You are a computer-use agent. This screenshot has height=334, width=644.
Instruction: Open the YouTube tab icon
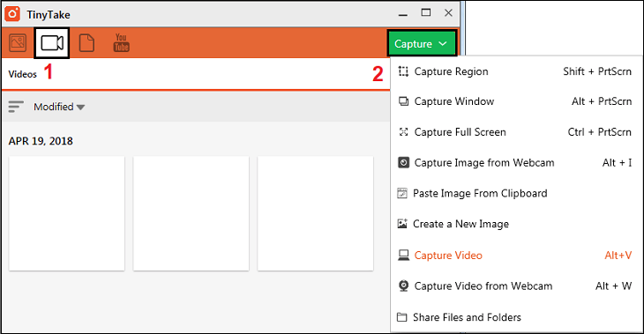[121, 42]
